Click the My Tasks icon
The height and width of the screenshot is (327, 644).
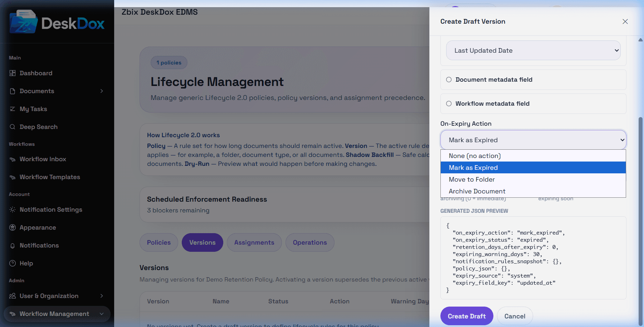(x=13, y=109)
